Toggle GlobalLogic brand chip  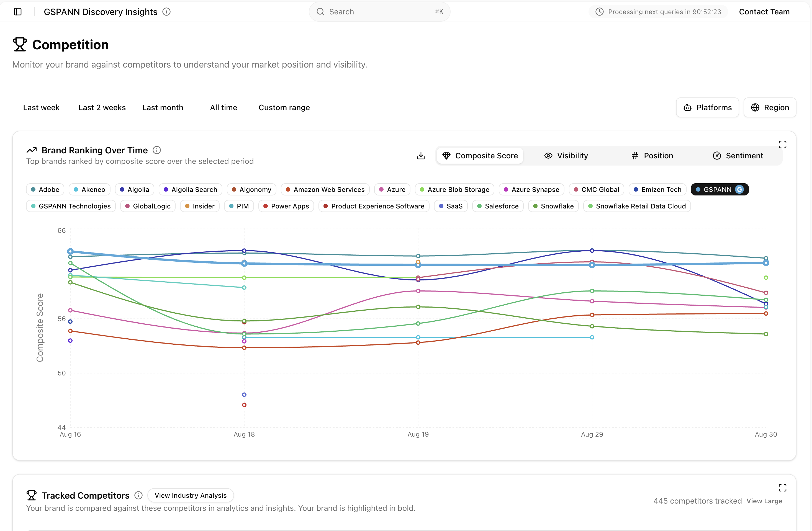pos(148,206)
